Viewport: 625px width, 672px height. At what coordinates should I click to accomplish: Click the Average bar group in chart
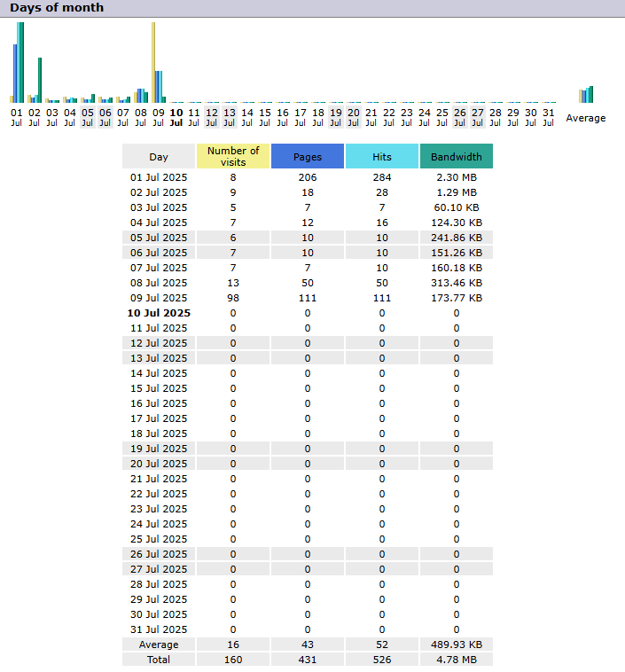[x=586, y=95]
